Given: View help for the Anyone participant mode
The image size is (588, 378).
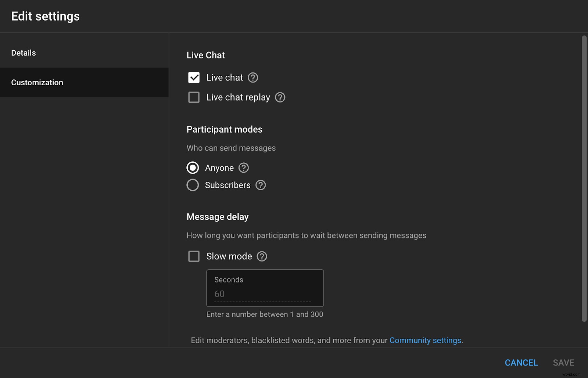Looking at the screenshot, I should [x=243, y=168].
